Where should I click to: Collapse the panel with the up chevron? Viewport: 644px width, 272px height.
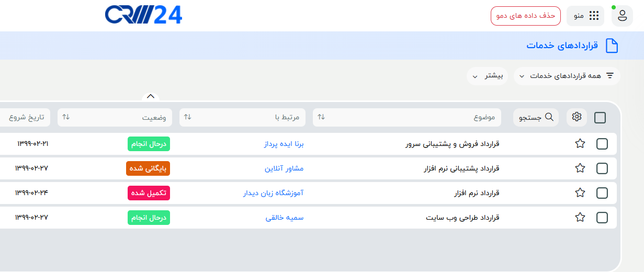(150, 96)
